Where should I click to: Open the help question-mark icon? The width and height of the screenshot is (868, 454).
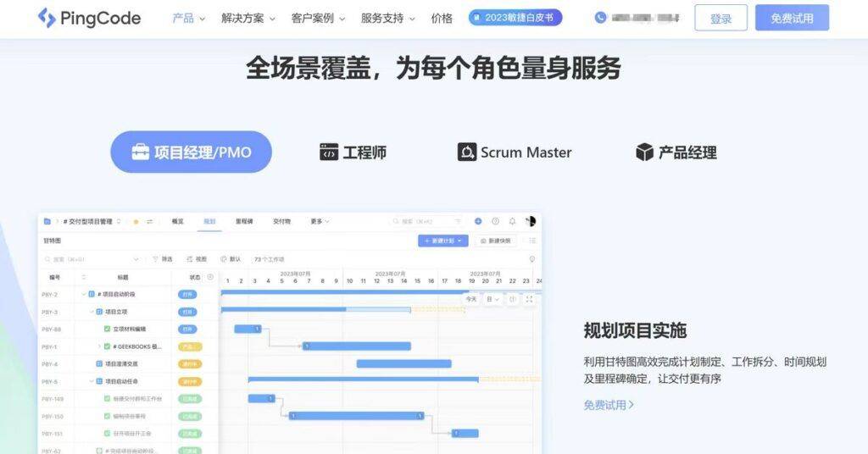[495, 221]
